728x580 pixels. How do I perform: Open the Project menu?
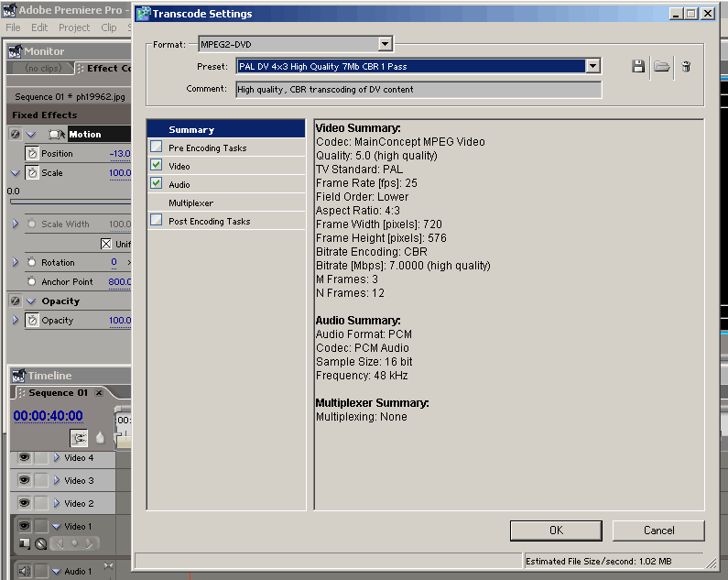(x=74, y=27)
